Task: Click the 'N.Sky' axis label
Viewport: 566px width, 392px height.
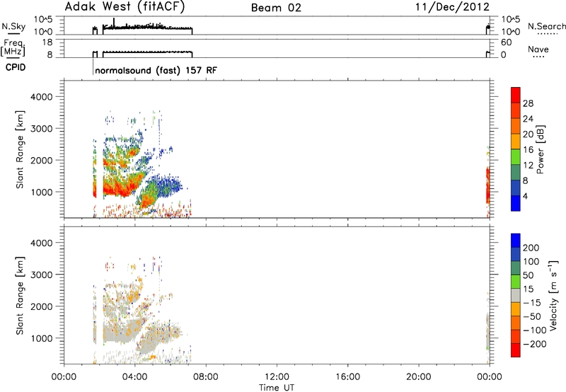Action: point(13,27)
